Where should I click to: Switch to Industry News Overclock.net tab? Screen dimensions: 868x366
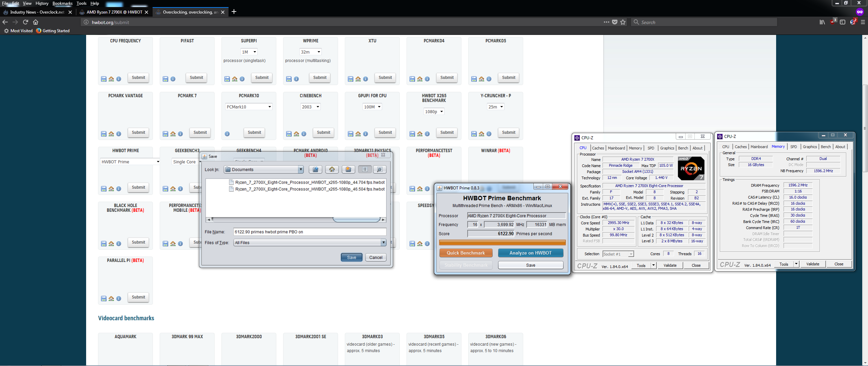[x=37, y=12]
